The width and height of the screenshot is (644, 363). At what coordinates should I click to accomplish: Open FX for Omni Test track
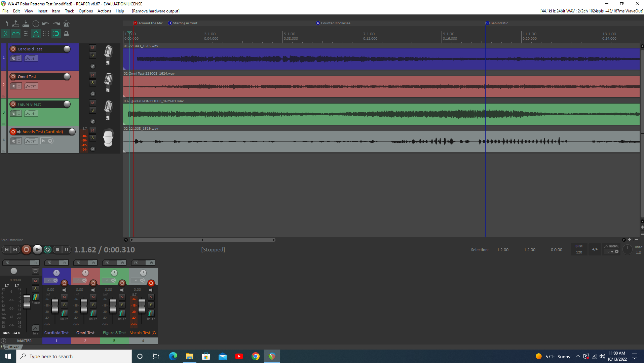point(13,86)
